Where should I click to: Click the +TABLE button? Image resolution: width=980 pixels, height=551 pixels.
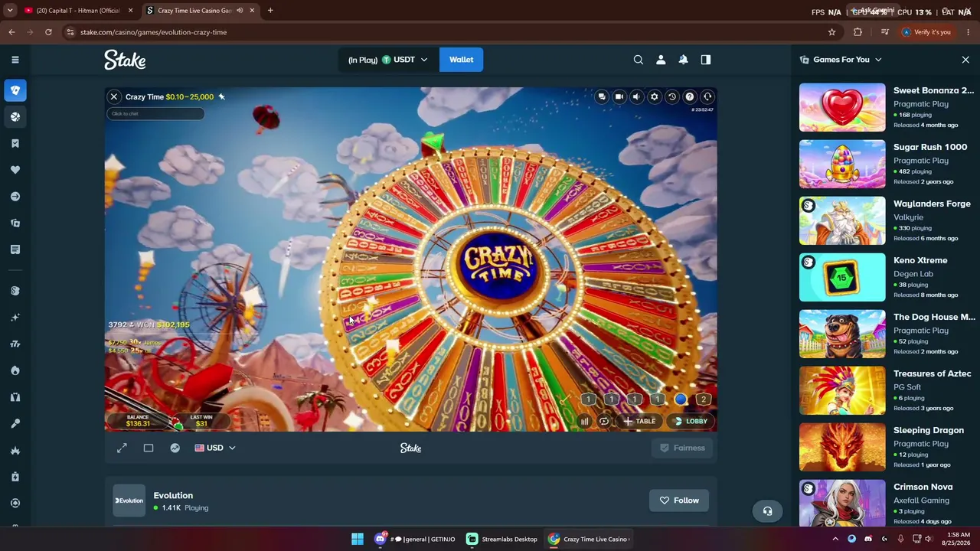639,422
